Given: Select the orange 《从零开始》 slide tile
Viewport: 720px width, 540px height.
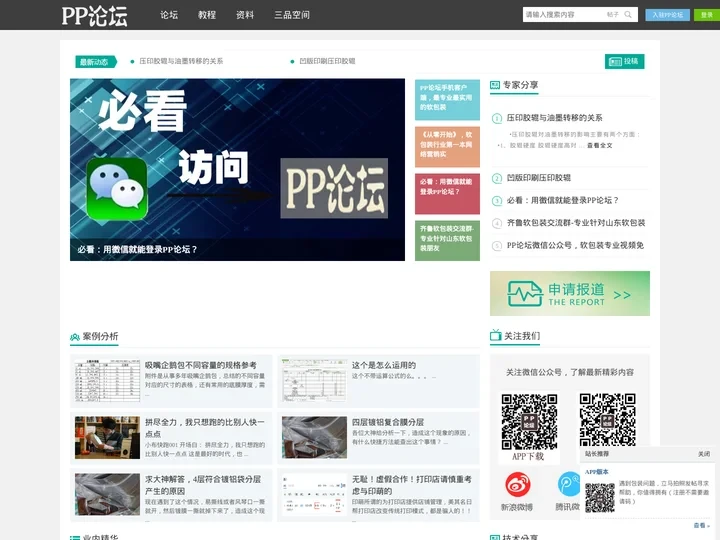Looking at the screenshot, I should (x=447, y=146).
